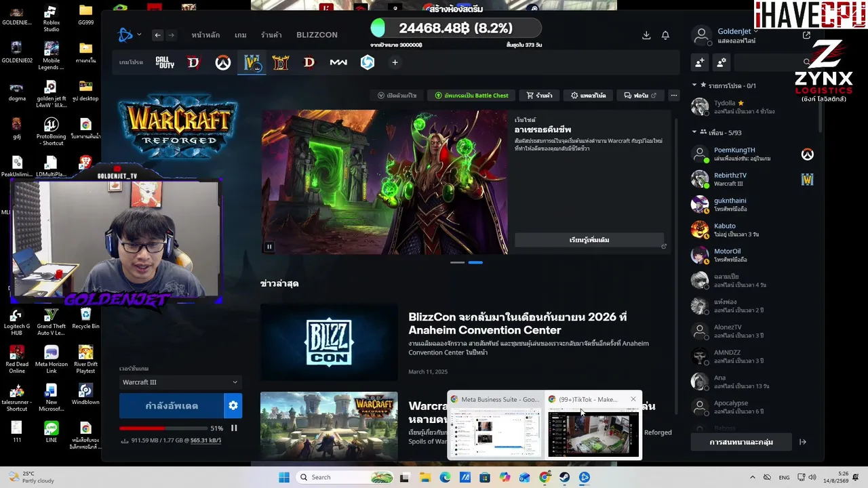
Task: Pop out the social panel
Action: (x=806, y=35)
